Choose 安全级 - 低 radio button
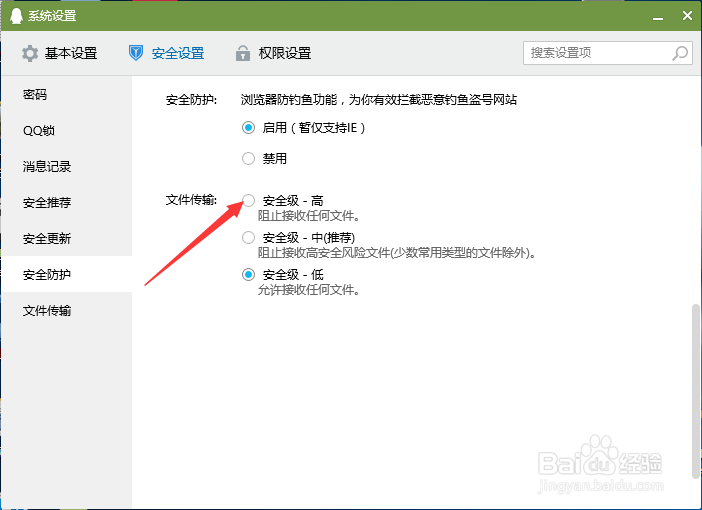702x510 pixels. click(x=248, y=274)
